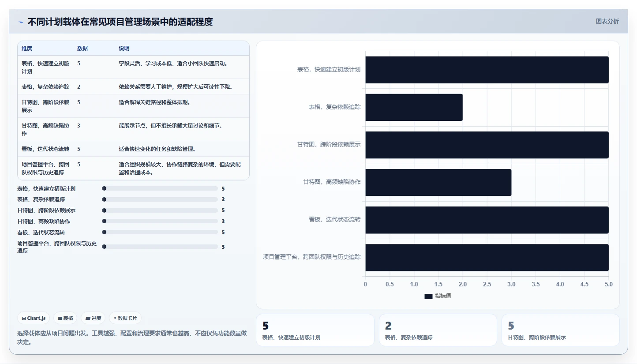Click description 适合解释关键路径和整体排期

(x=154, y=102)
